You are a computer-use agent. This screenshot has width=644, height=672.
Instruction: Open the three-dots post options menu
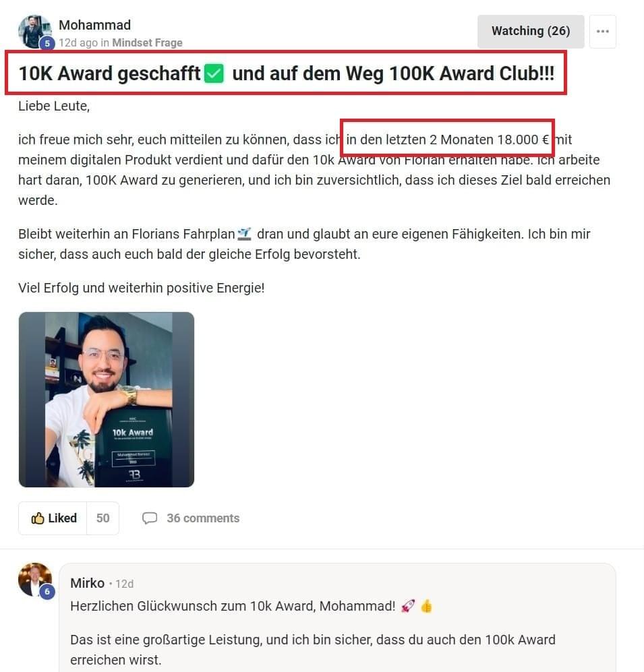click(602, 31)
